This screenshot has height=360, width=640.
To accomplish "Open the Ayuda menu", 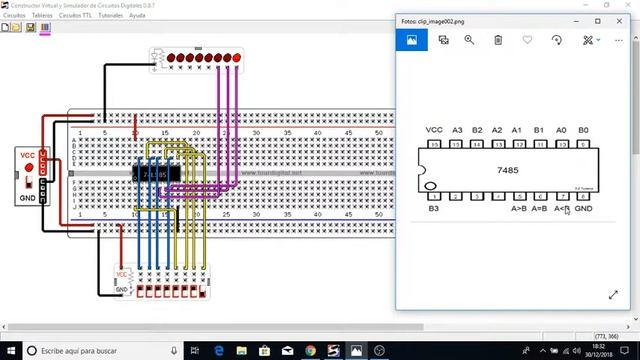I will pyautogui.click(x=137, y=15).
